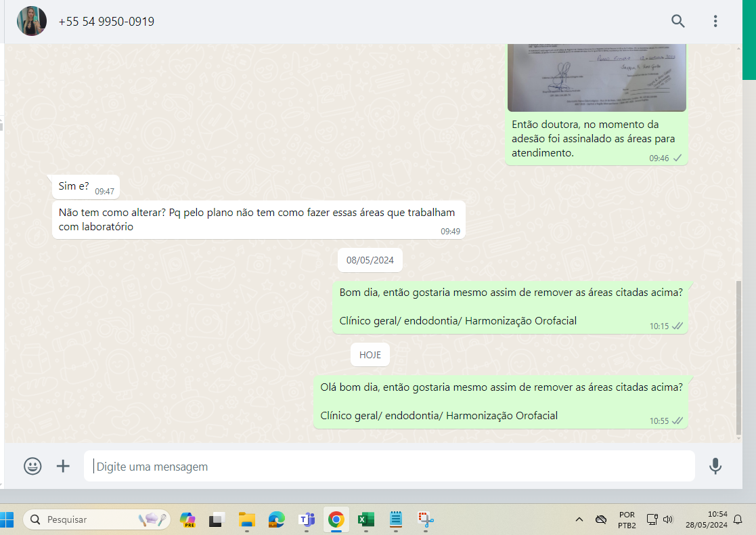Viewport: 756px width, 535px height.
Task: Click the POR PTB2 language indicator
Action: click(627, 520)
